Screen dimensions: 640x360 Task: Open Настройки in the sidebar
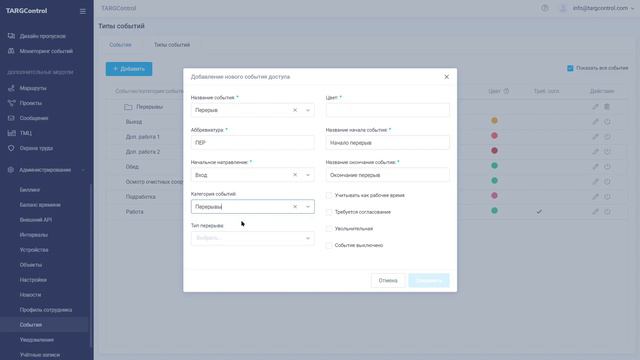coord(33,280)
